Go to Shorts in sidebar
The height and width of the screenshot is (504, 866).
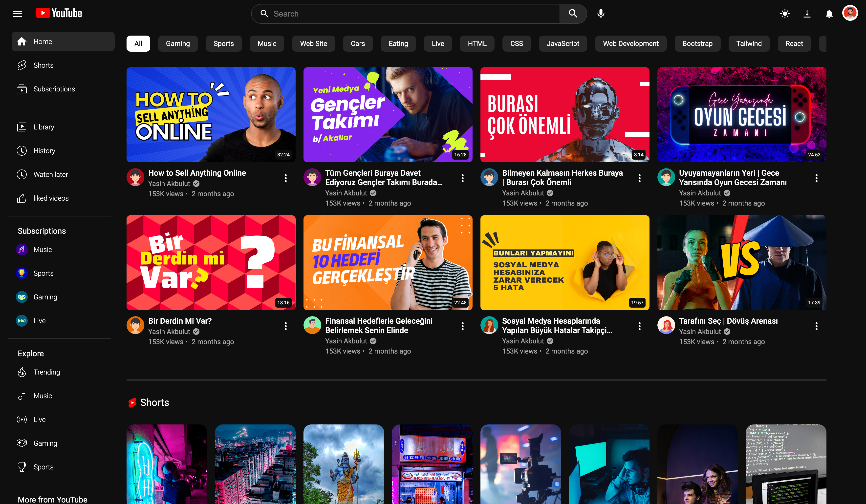pos(63,65)
